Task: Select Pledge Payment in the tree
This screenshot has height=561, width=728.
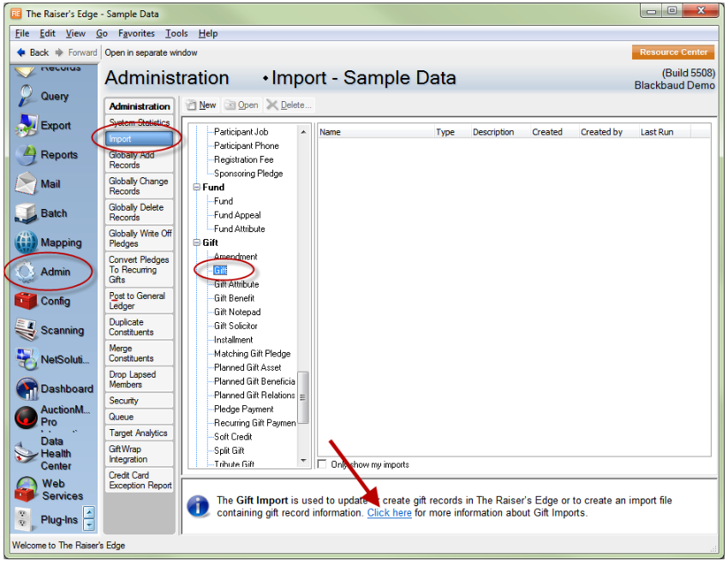Action: pos(244,409)
